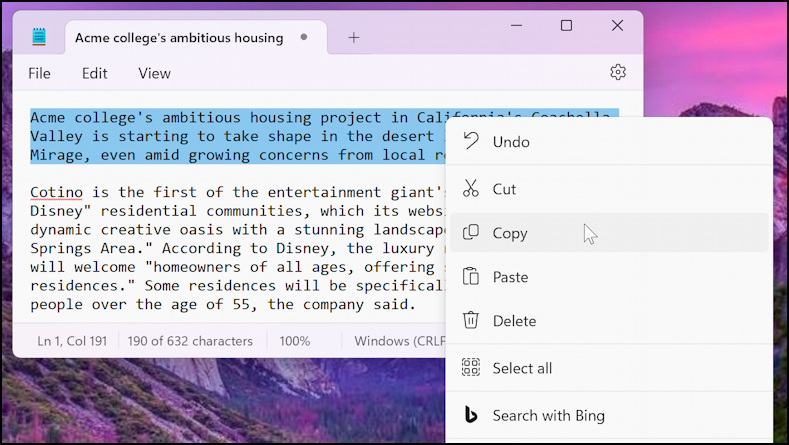Choose Delete from the context menu
This screenshot has height=445, width=789.
click(x=609, y=320)
